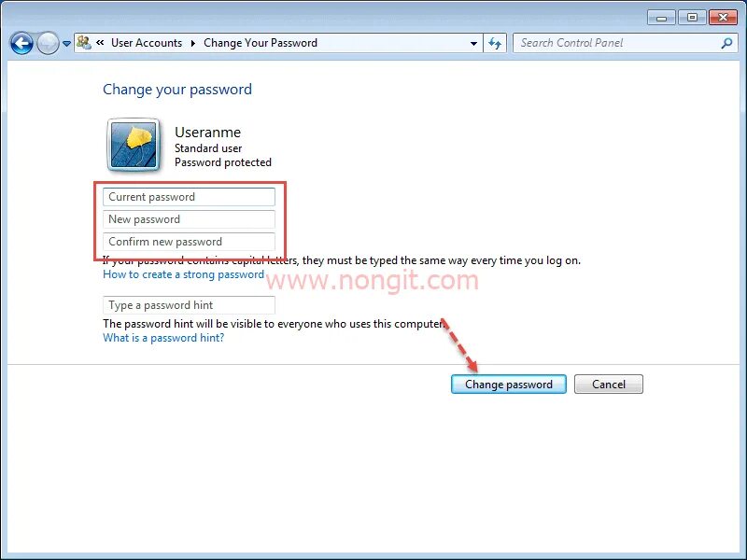Open the recent pages dropdown arrow
747x560 pixels.
coord(66,44)
